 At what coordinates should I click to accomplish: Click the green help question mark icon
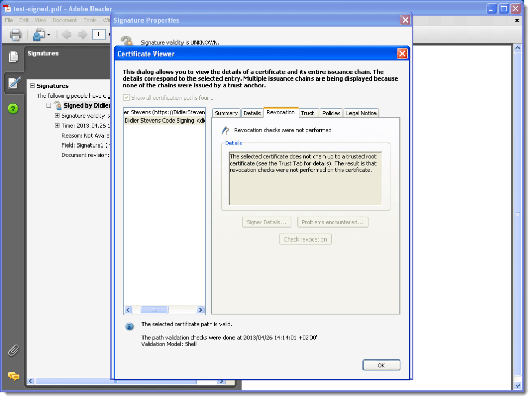[x=14, y=109]
